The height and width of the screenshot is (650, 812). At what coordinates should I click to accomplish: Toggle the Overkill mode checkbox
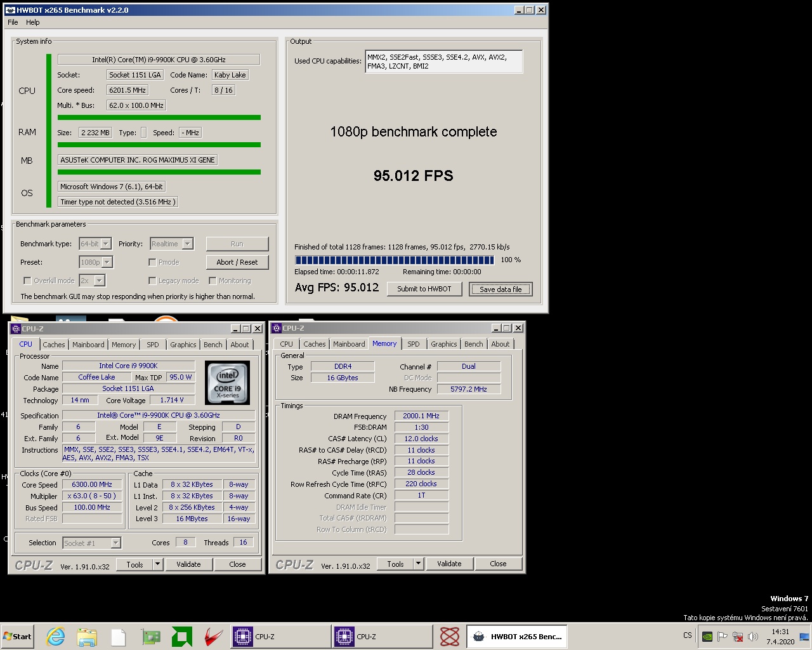(x=27, y=281)
